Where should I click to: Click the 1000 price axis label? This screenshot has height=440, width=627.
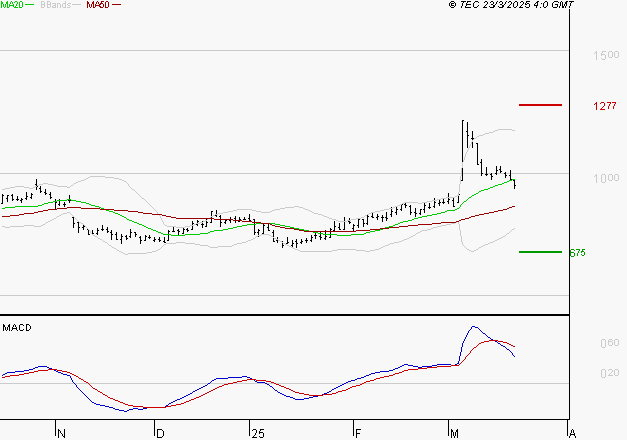[x=606, y=178]
